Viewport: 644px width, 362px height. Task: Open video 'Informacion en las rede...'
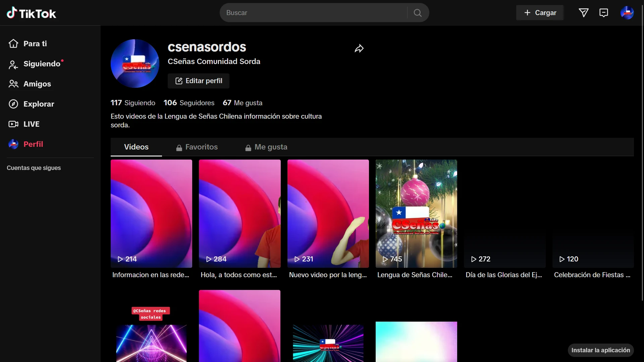pos(151,214)
